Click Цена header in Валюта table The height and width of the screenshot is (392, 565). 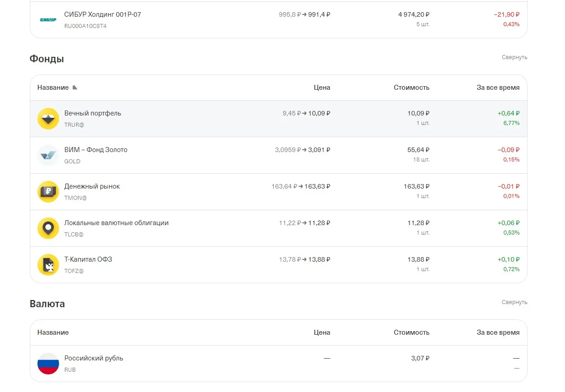[x=322, y=332]
